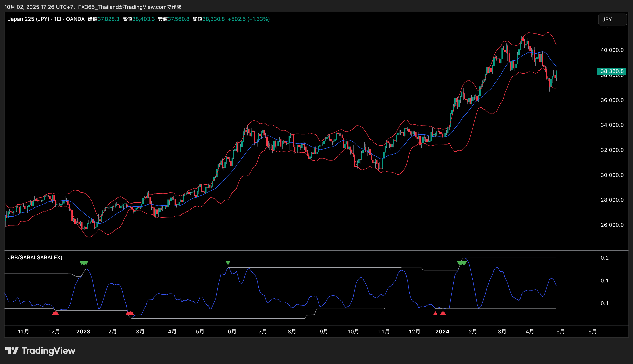Click the 2024 year label on time axis
The image size is (633, 364).
[442, 331]
